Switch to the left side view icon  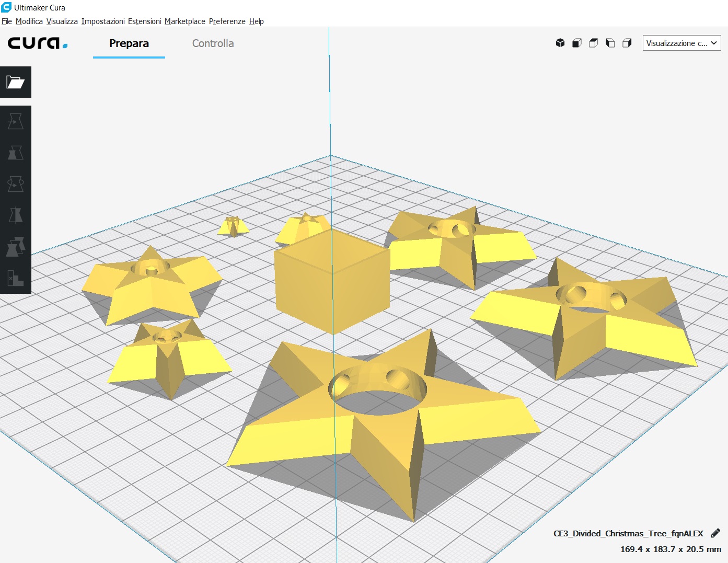click(x=610, y=43)
